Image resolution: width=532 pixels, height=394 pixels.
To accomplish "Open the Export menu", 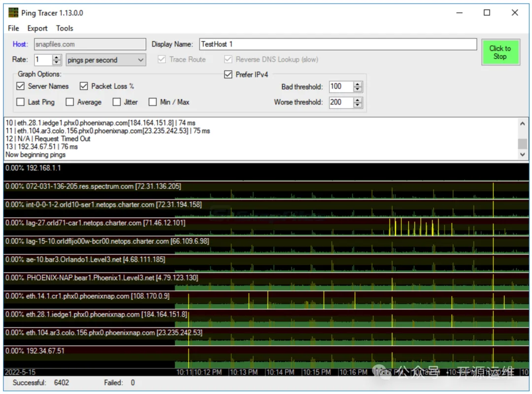I will [37, 28].
